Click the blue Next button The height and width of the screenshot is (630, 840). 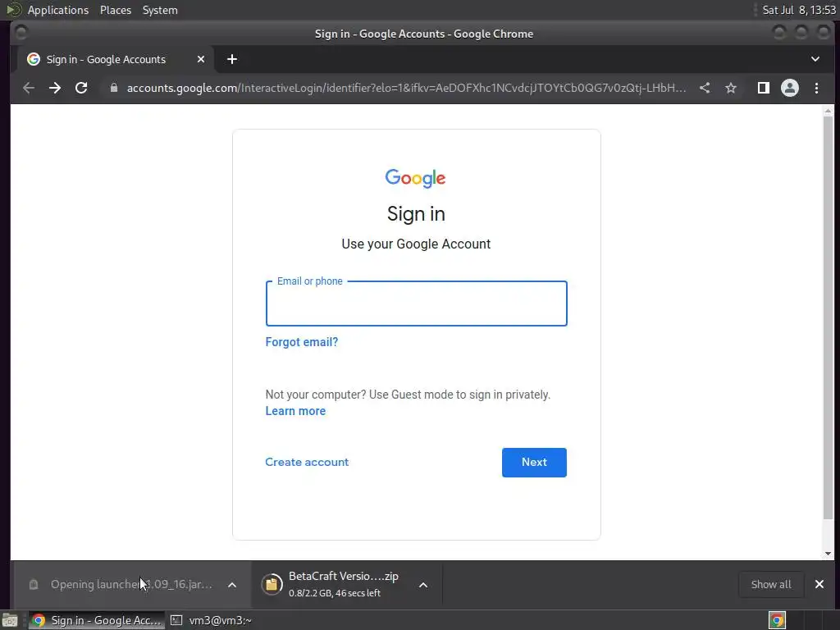pos(534,463)
